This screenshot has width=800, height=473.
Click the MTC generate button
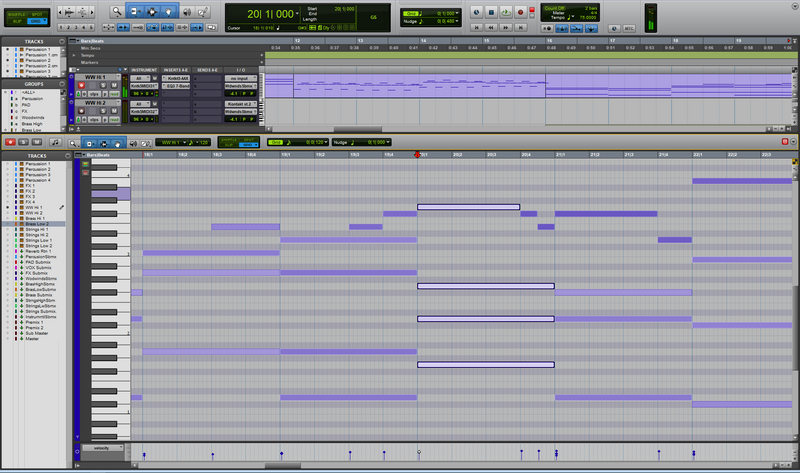(x=629, y=29)
